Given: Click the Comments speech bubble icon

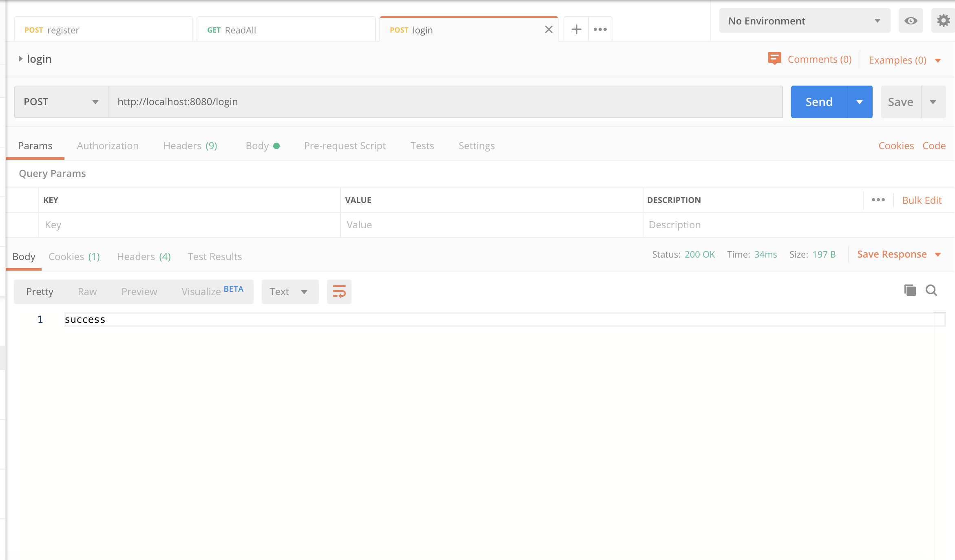Looking at the screenshot, I should (x=774, y=59).
